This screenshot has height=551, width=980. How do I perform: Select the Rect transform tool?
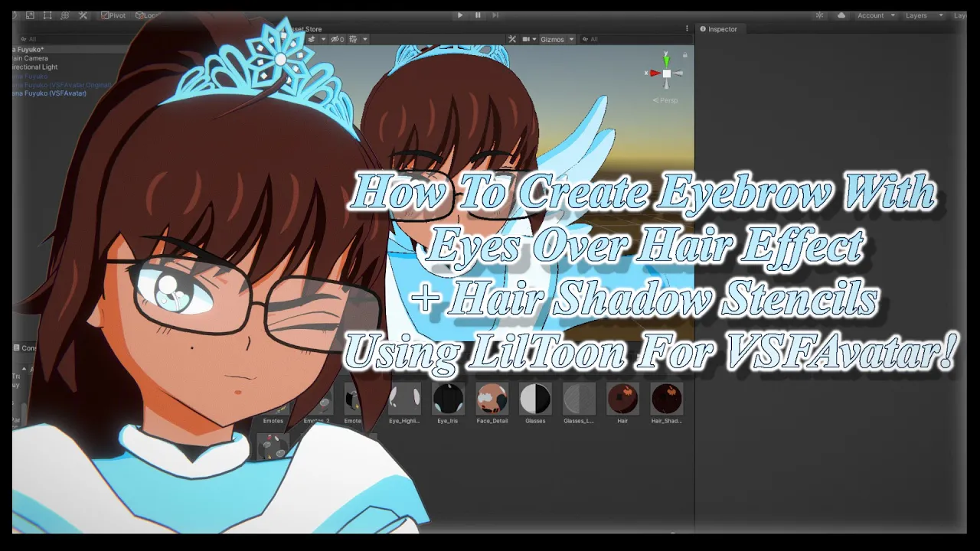click(x=47, y=15)
